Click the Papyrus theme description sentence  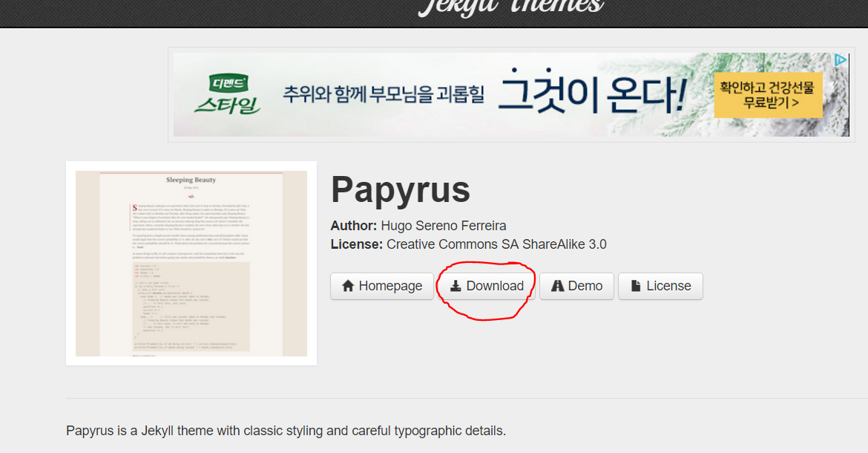(286, 431)
